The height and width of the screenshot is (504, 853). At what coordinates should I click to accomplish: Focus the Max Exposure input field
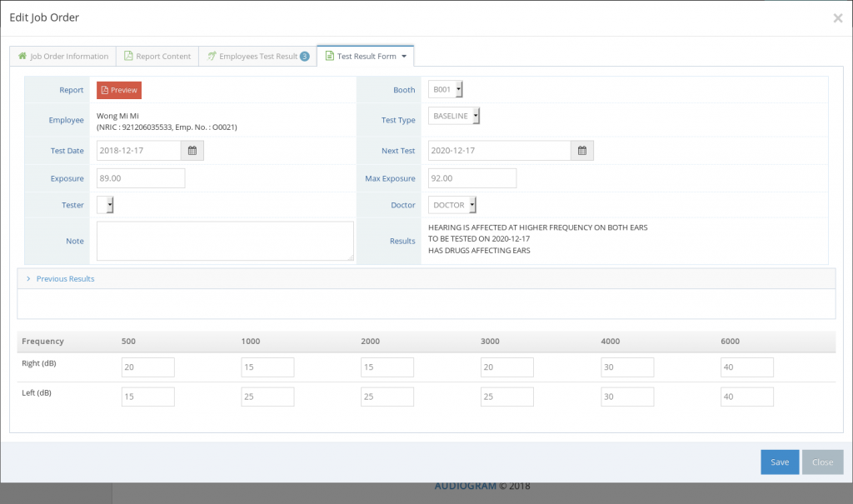(x=472, y=178)
